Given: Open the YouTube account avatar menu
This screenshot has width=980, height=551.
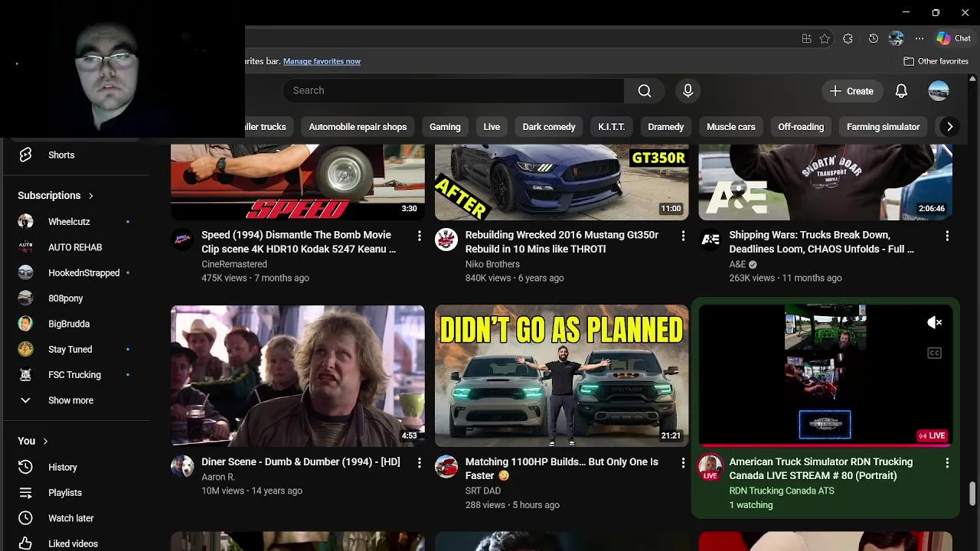Looking at the screenshot, I should (x=939, y=90).
